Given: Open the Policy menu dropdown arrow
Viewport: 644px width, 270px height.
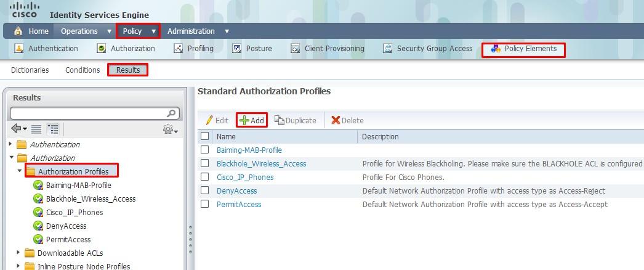Looking at the screenshot, I should [153, 31].
